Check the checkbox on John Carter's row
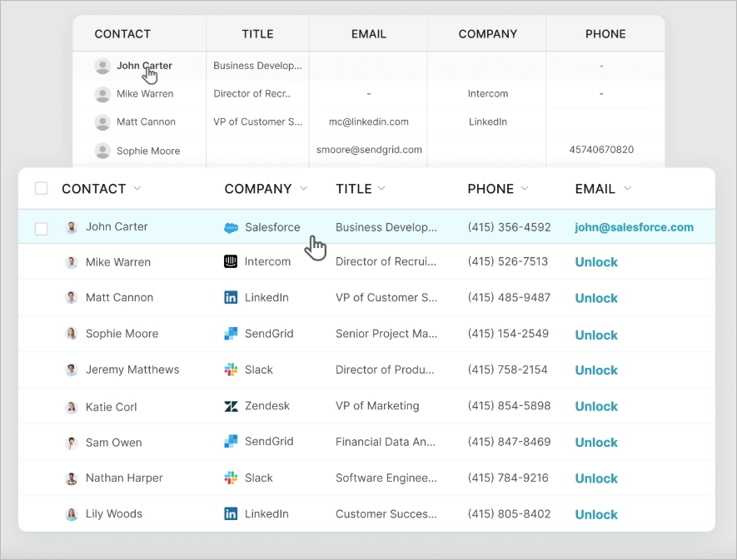The height and width of the screenshot is (560, 737). click(x=41, y=226)
